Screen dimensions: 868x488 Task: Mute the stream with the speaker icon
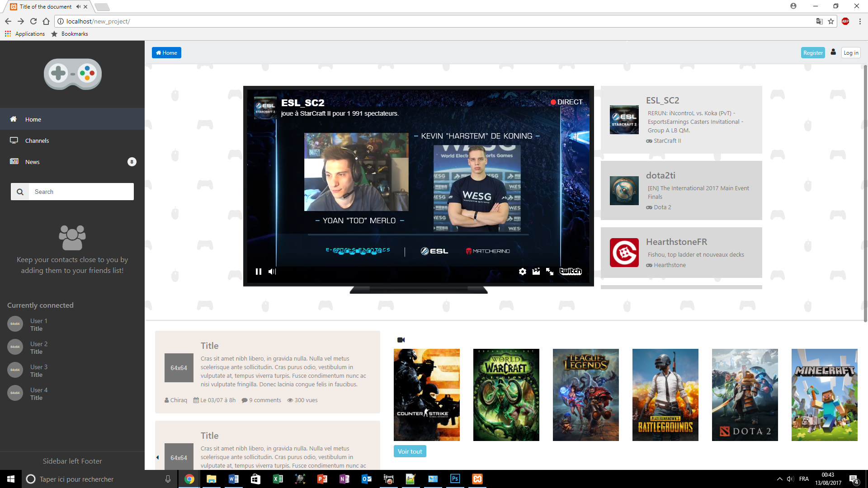272,272
